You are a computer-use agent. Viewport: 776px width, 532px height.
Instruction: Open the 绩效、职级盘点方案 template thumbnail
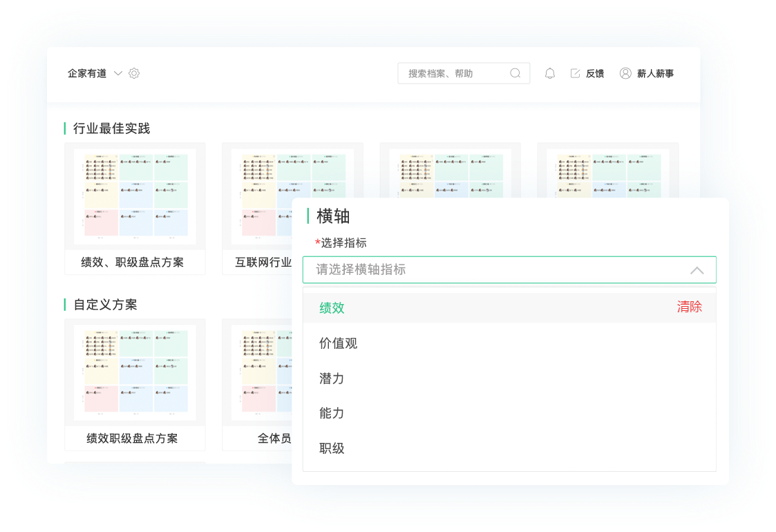click(x=135, y=196)
